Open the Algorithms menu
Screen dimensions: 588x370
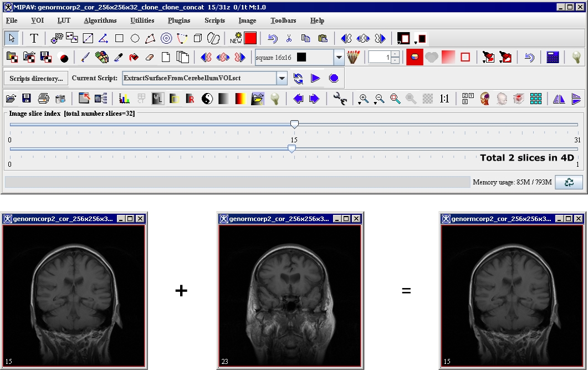(100, 20)
